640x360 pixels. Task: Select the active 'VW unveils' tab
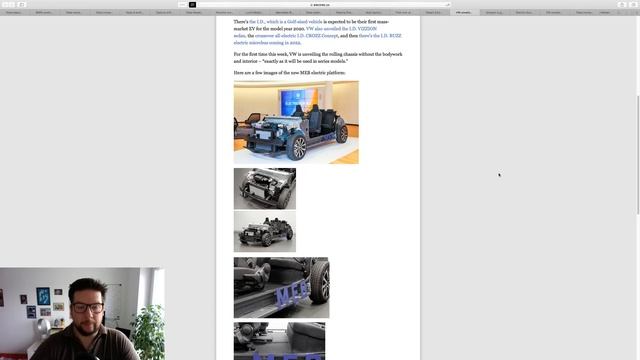(x=464, y=13)
